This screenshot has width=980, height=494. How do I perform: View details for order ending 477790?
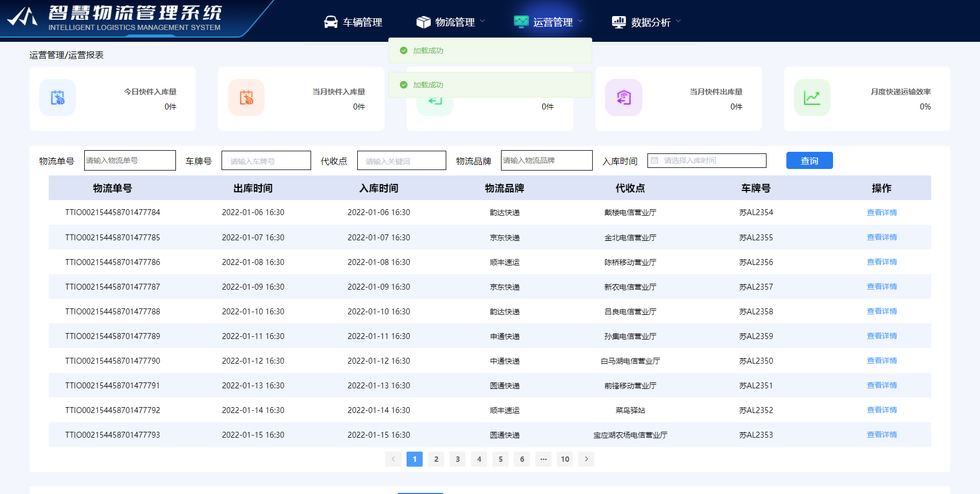(x=882, y=360)
